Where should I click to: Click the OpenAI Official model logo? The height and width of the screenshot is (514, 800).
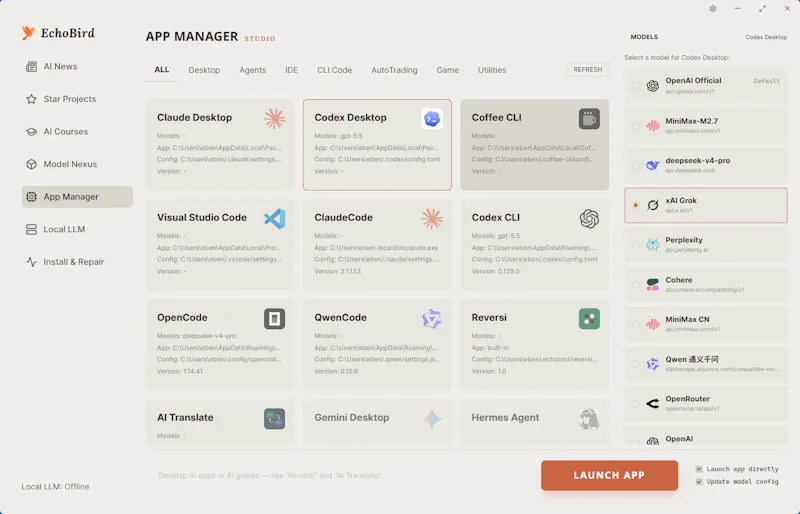click(653, 86)
